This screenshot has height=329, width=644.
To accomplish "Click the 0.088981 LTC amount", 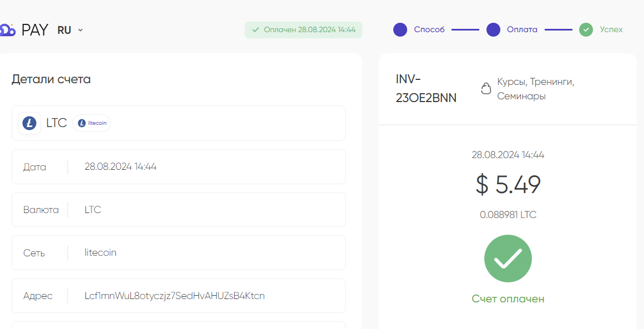I will tap(508, 215).
